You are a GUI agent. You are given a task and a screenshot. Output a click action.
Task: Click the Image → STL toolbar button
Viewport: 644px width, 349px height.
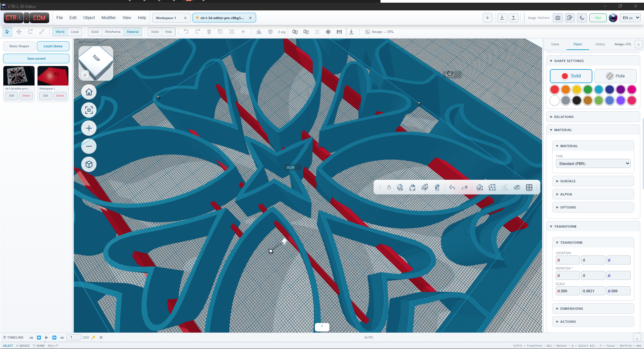coord(379,32)
